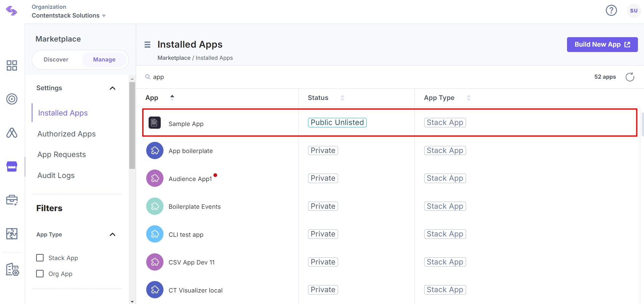Click the Boilerplate Events app icon
Image resolution: width=644 pixels, height=304 pixels.
pos(155,206)
